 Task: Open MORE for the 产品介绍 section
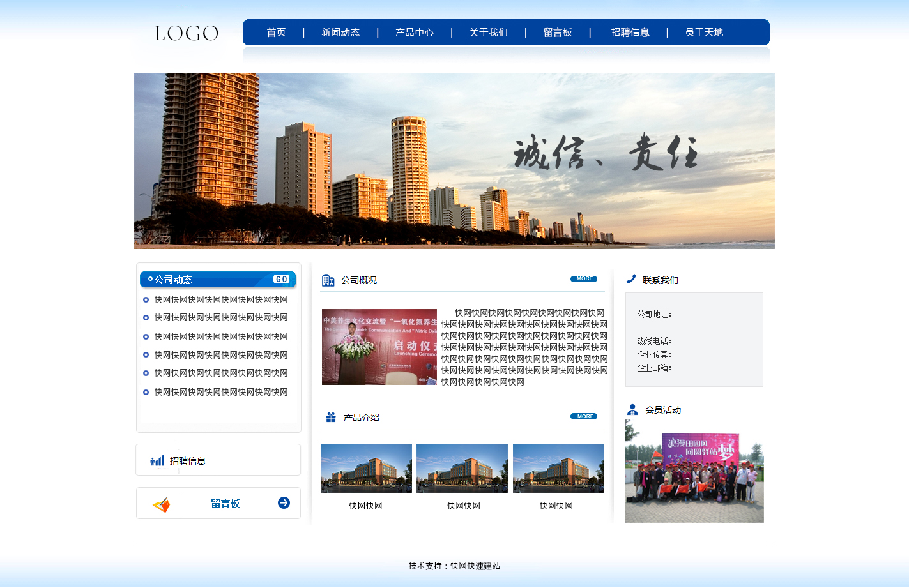[583, 416]
